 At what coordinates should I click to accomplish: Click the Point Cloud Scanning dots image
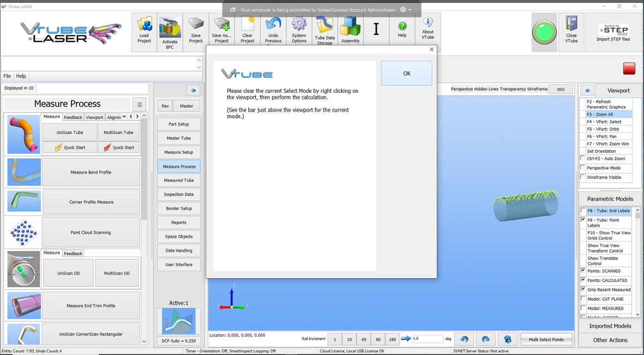click(24, 233)
